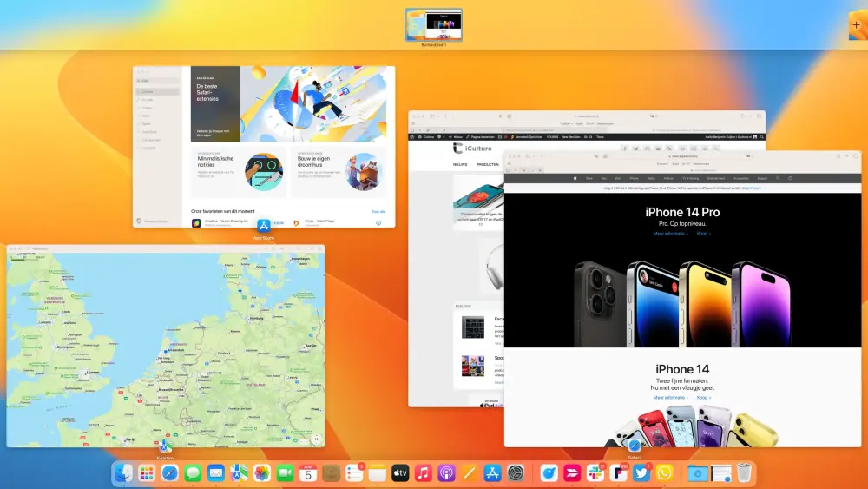Click Toon alle link in App Store
Viewport: 868px width, 489px height.
[x=378, y=212]
